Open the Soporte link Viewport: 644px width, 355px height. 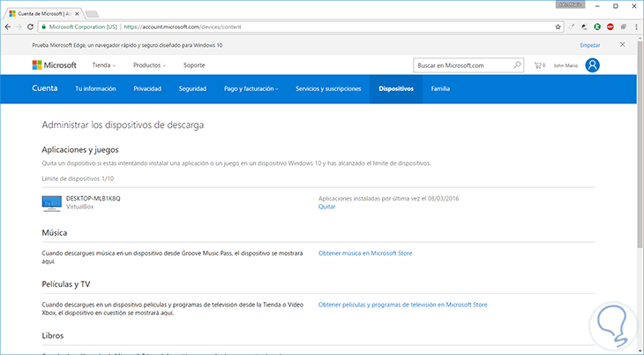click(194, 65)
